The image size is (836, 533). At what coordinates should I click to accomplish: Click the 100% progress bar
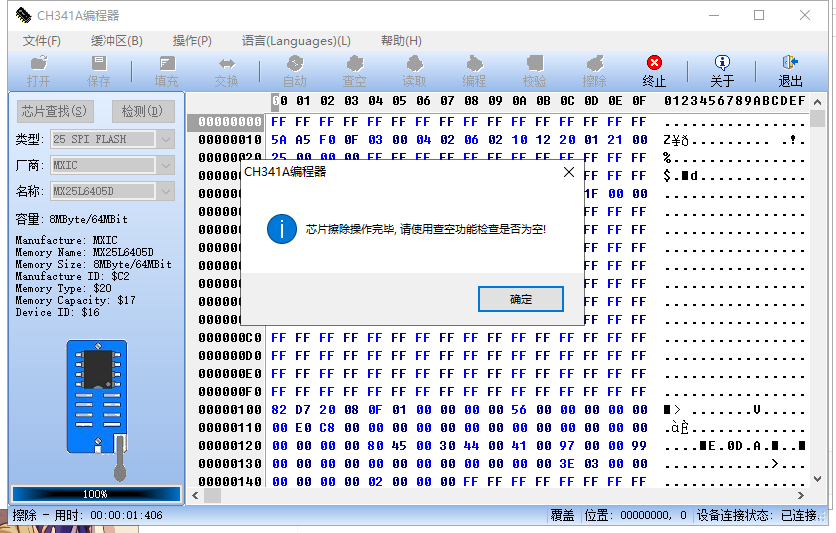coord(97,494)
